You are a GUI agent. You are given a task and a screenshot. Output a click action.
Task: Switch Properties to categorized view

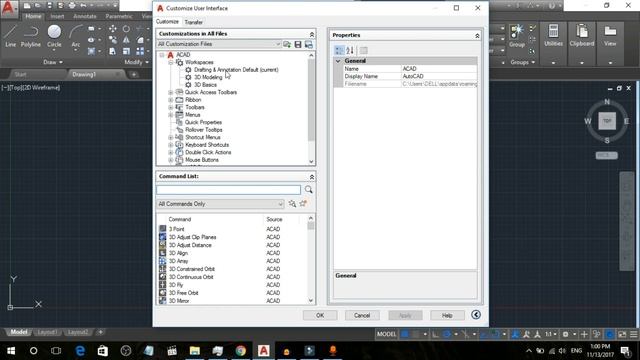tap(339, 50)
